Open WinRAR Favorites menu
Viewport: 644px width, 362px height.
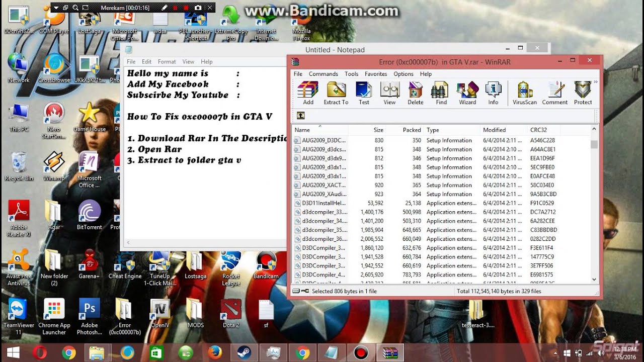click(x=376, y=74)
